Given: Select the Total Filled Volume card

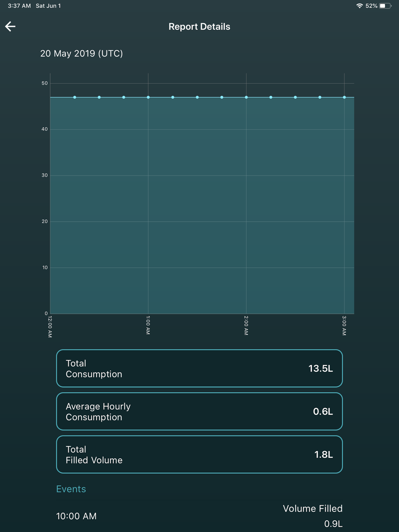Looking at the screenshot, I should [x=199, y=455].
